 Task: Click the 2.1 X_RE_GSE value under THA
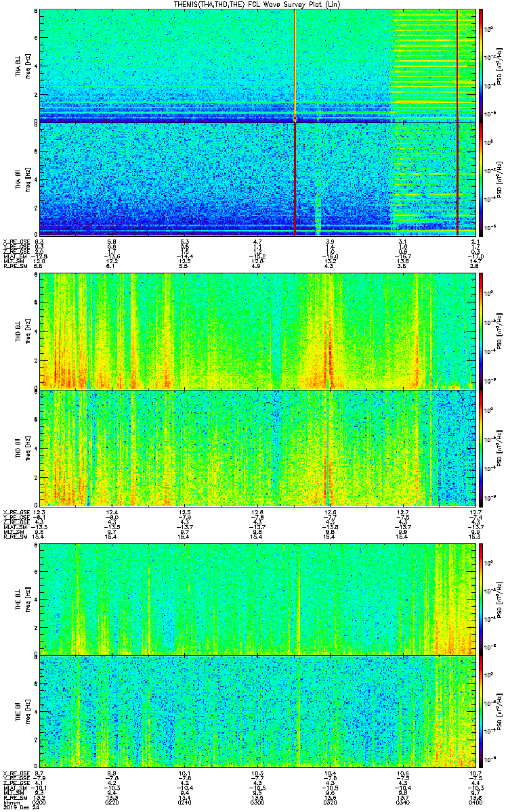475,241
